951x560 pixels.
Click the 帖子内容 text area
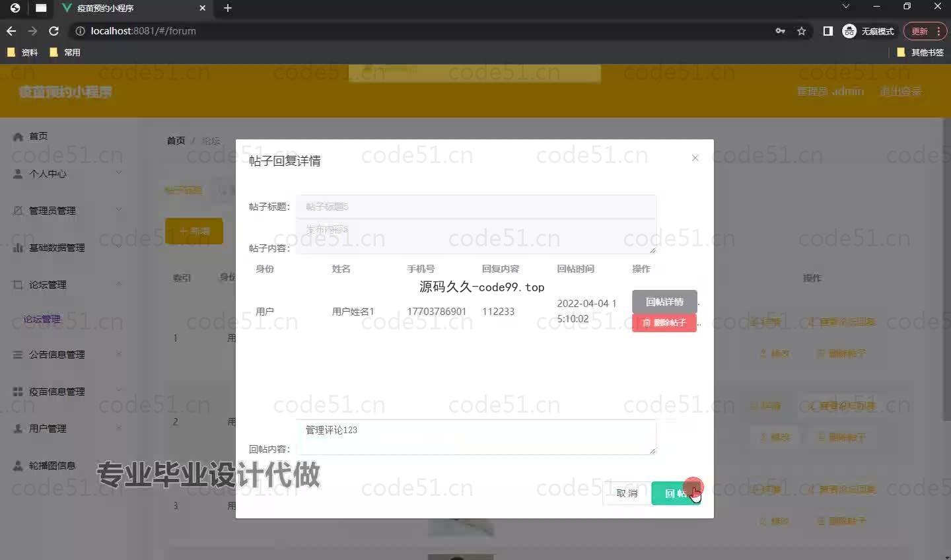(476, 236)
